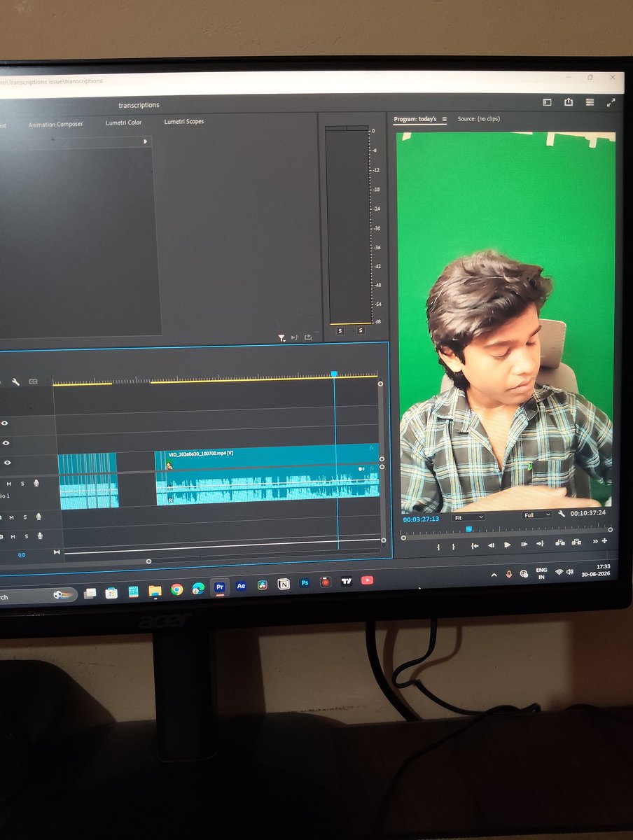The height and width of the screenshot is (840, 633).
Task: Click the Mark In button in Program monitor
Action: [x=438, y=546]
